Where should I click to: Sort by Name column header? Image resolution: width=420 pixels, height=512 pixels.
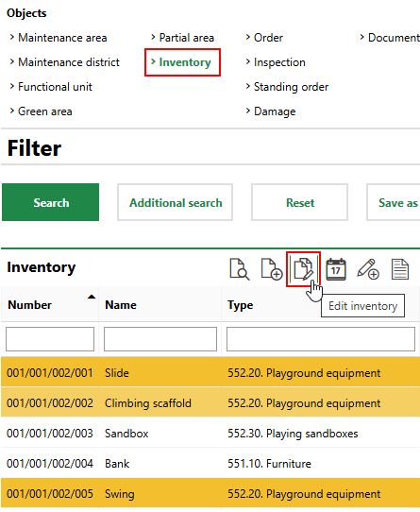coord(121,305)
